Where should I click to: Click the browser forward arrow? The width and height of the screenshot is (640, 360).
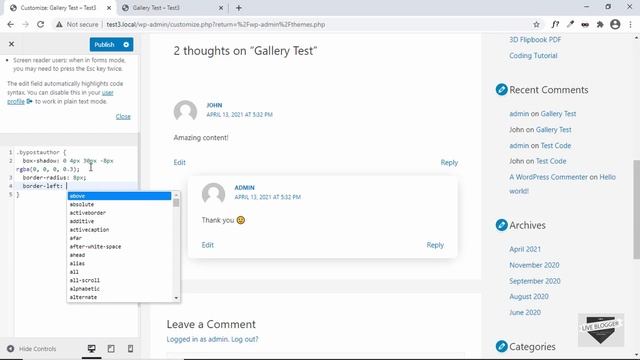(25, 24)
